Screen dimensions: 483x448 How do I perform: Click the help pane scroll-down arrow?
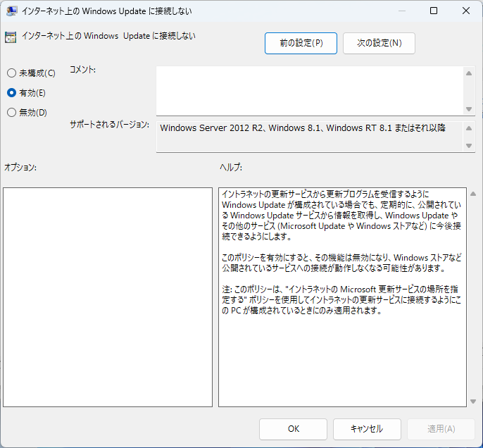[x=472, y=401]
